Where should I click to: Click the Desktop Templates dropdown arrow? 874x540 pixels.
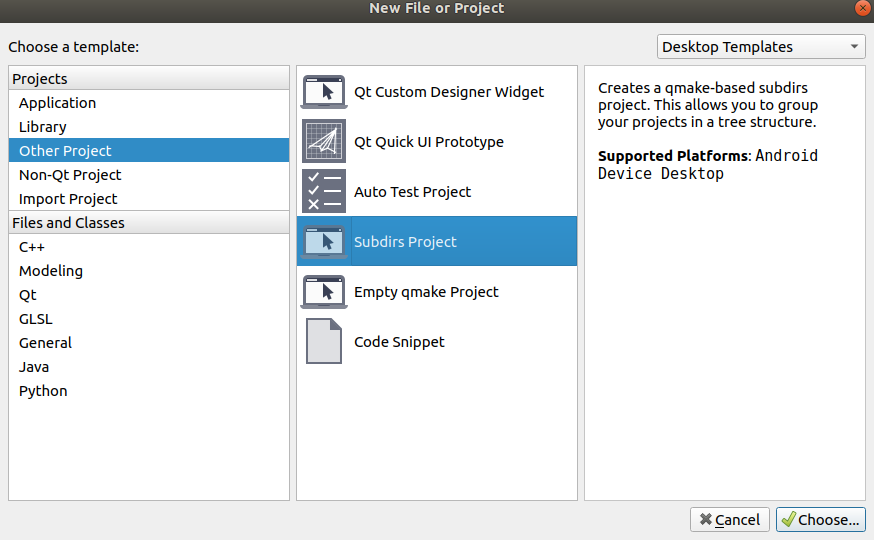coord(854,47)
